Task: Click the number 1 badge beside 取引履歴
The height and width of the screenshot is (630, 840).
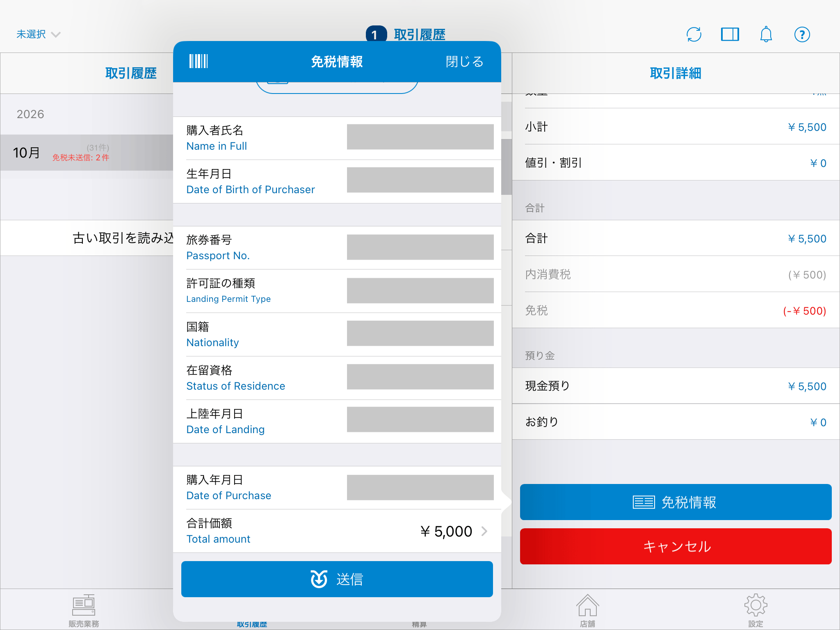Action: pyautogui.click(x=376, y=34)
